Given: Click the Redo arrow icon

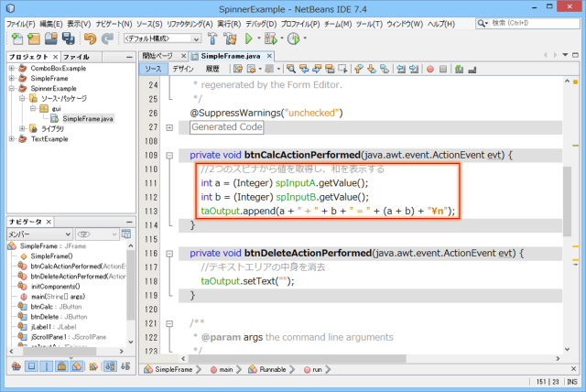Looking at the screenshot, I should (x=107, y=38).
